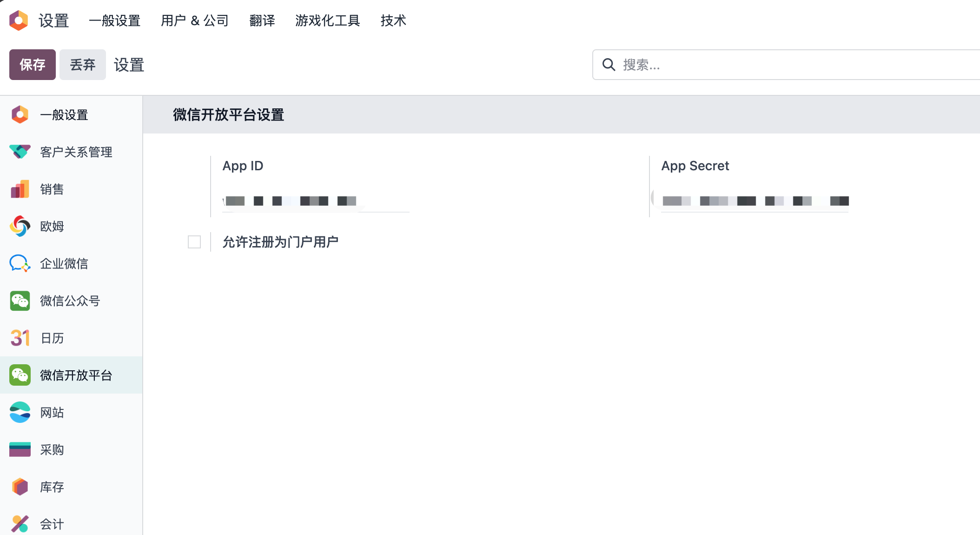Viewport: 980px width, 535px height.
Task: Open the Website (网站) globe icon
Action: pyautogui.click(x=20, y=413)
